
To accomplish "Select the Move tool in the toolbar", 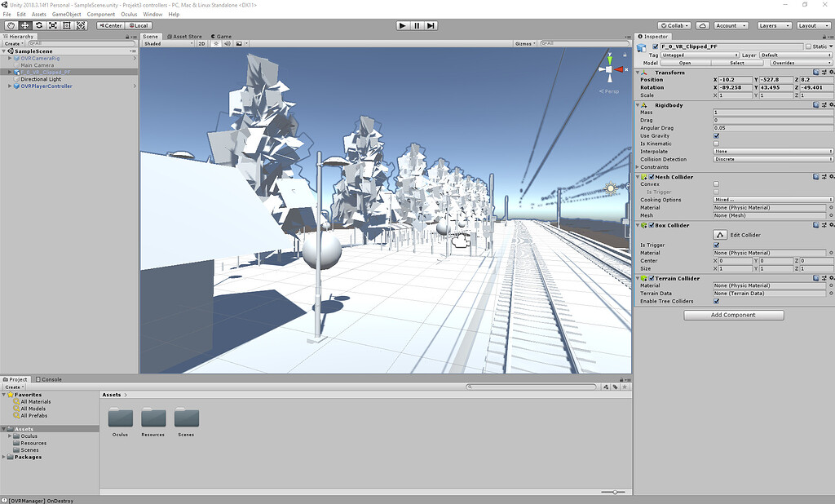I will tap(26, 25).
